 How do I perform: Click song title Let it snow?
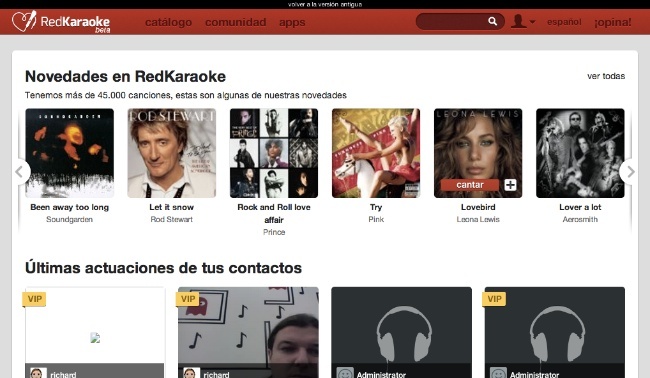pyautogui.click(x=172, y=207)
